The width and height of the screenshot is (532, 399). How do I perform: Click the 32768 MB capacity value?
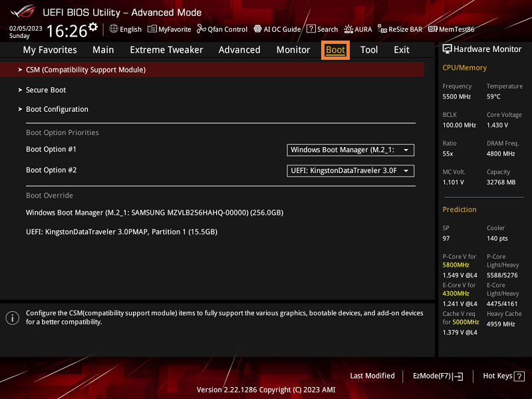coord(501,182)
